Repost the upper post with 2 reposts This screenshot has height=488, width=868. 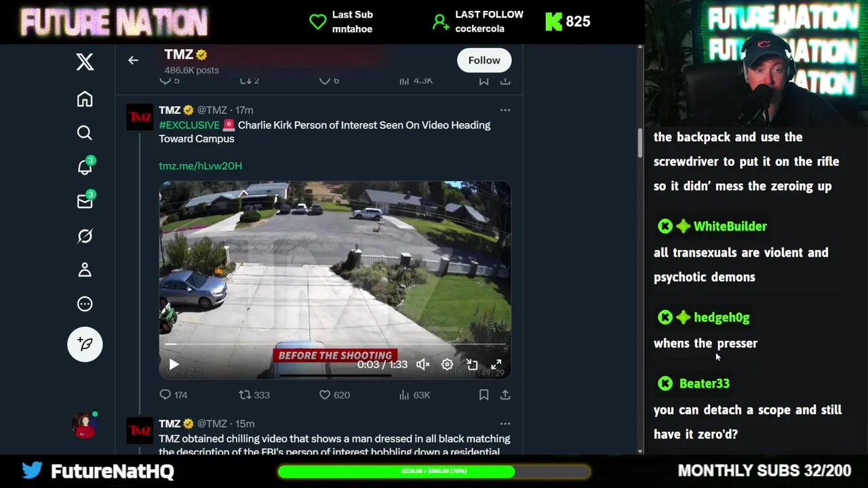(x=250, y=81)
